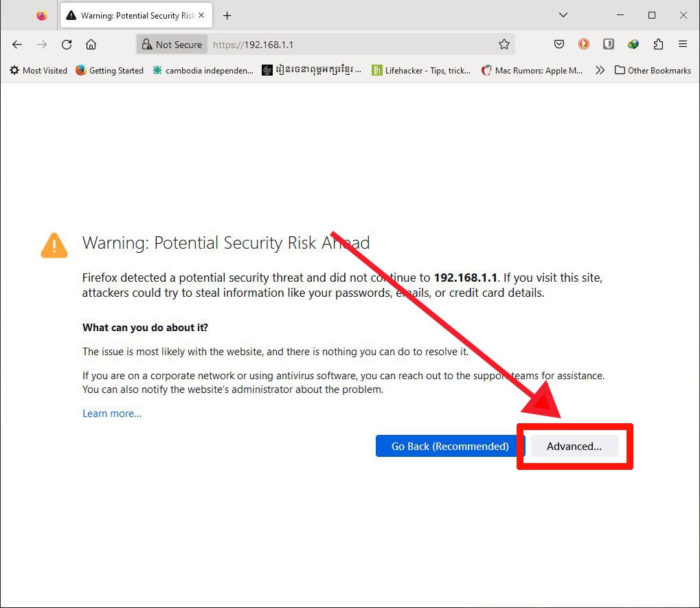This screenshot has height=608, width=700.
Task: Click the address bar URL field
Action: coord(352,44)
